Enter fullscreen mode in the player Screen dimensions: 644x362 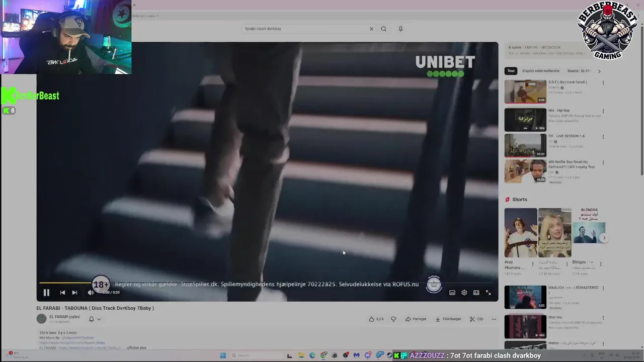point(488,293)
